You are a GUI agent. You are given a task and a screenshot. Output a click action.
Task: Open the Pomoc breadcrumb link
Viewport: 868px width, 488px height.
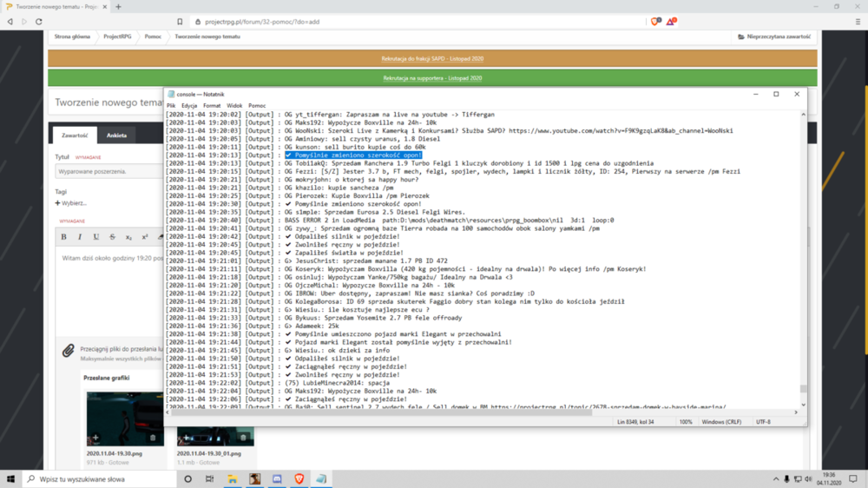[153, 36]
